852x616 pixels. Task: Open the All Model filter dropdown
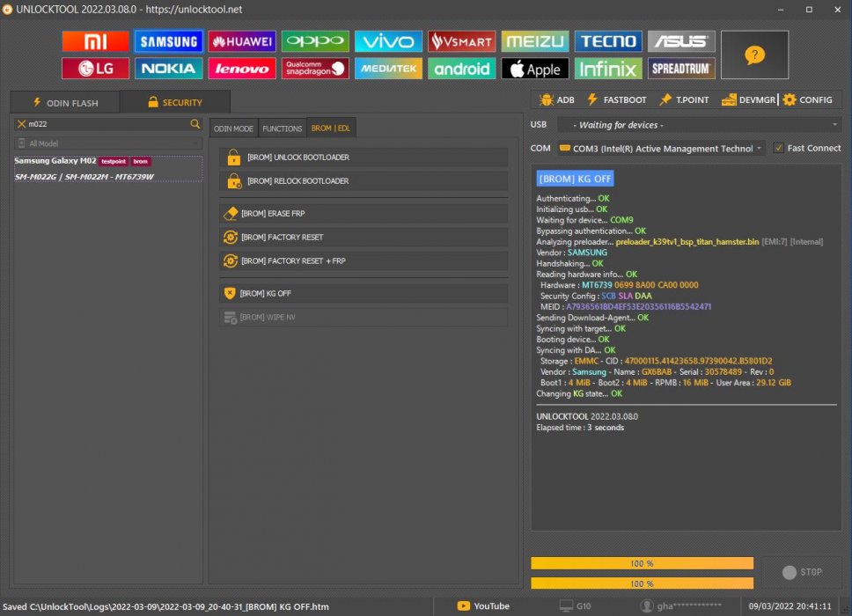pyautogui.click(x=107, y=143)
